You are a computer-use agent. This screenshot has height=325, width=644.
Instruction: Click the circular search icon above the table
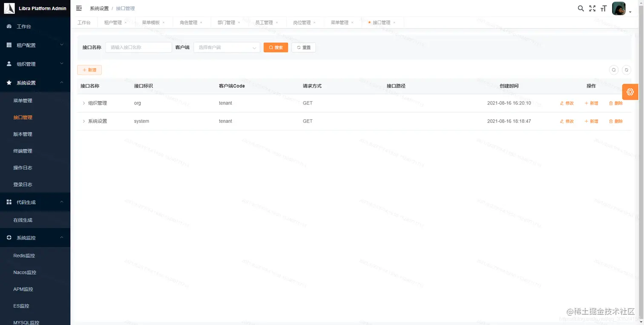tap(614, 70)
